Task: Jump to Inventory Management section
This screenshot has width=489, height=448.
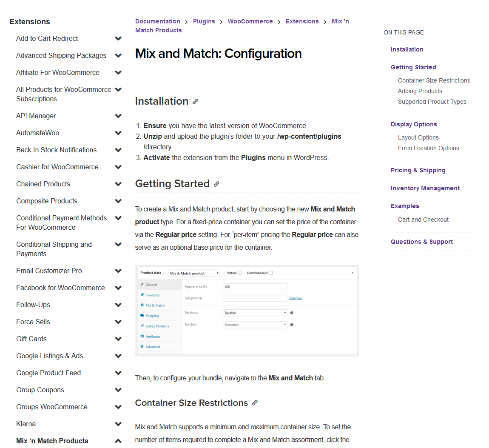Action: pos(425,188)
